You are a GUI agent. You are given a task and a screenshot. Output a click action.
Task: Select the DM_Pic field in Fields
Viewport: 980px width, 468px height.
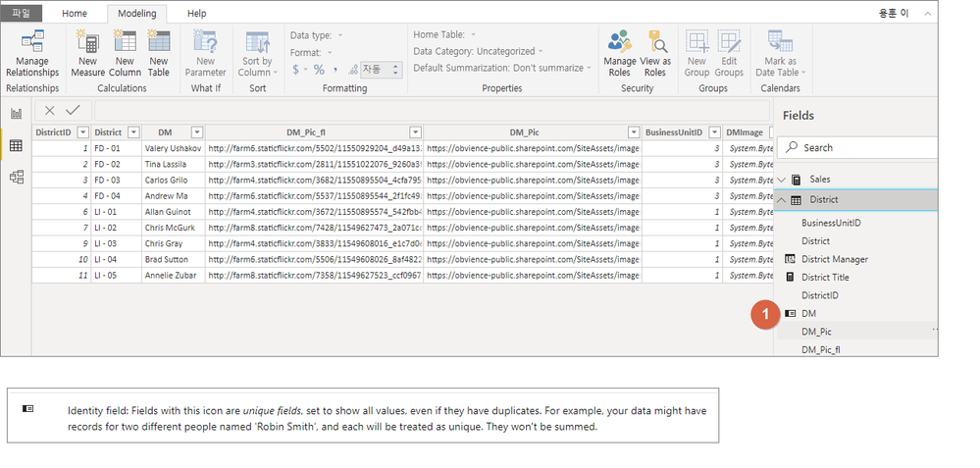tap(816, 332)
